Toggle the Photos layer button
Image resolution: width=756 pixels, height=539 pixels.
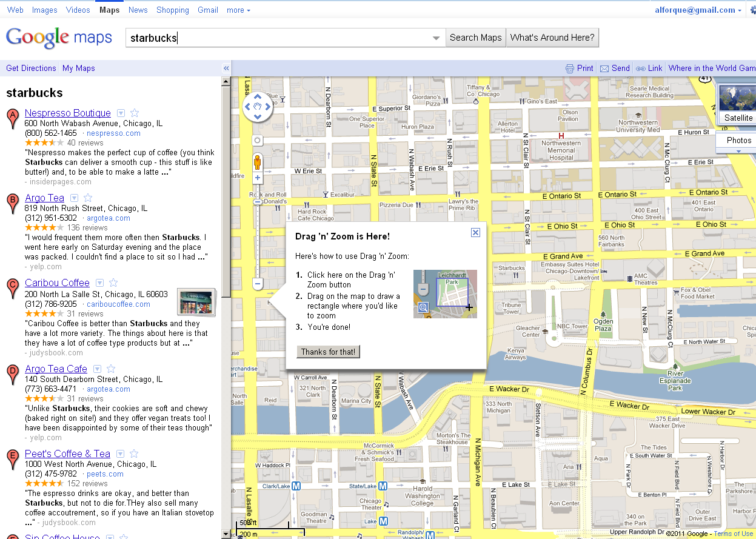point(738,140)
